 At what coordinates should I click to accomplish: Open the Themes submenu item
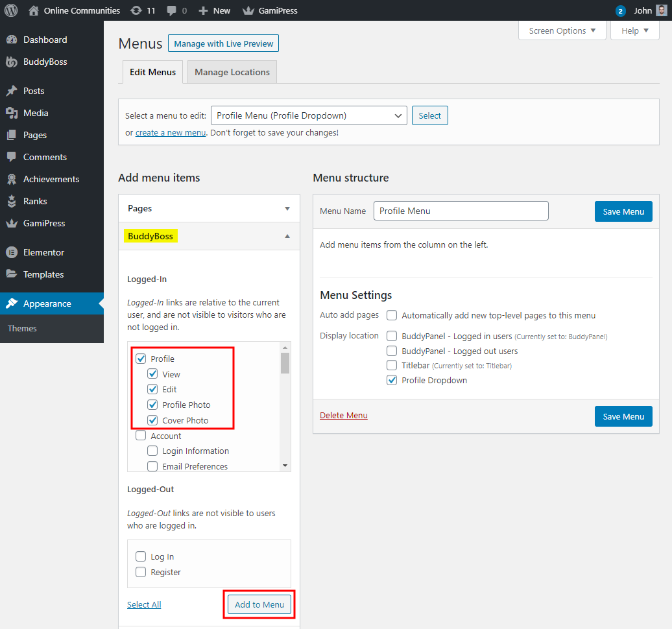point(22,328)
